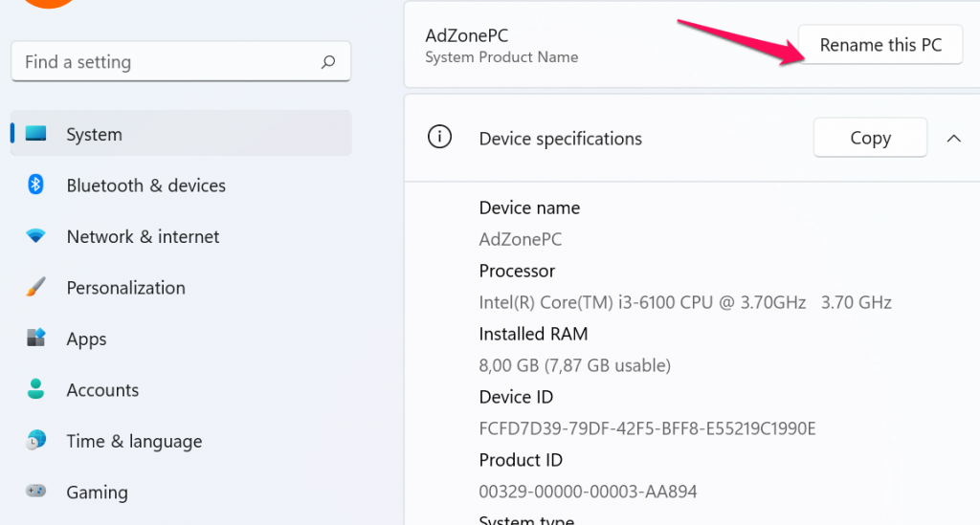Screen dimensions: 980x525
Task: Click the Apps grid icon
Action: pyautogui.click(x=35, y=338)
